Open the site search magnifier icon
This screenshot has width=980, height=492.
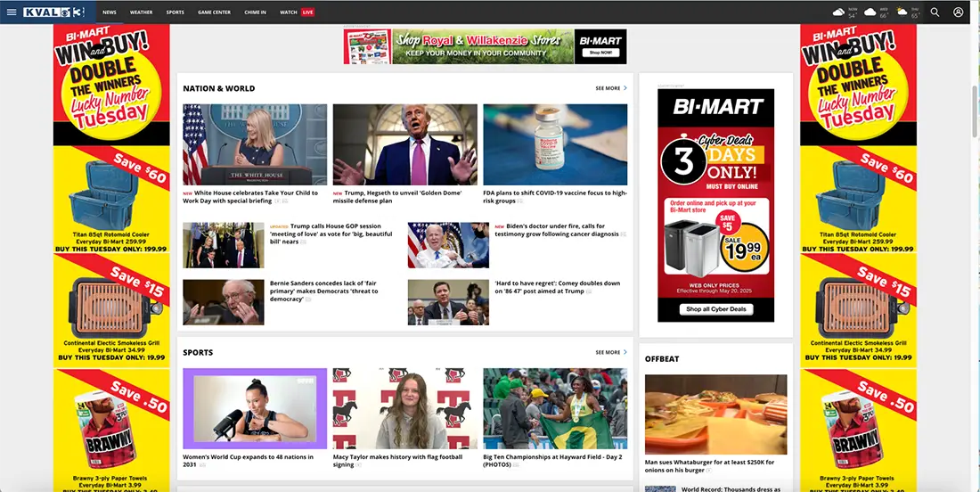tap(935, 12)
